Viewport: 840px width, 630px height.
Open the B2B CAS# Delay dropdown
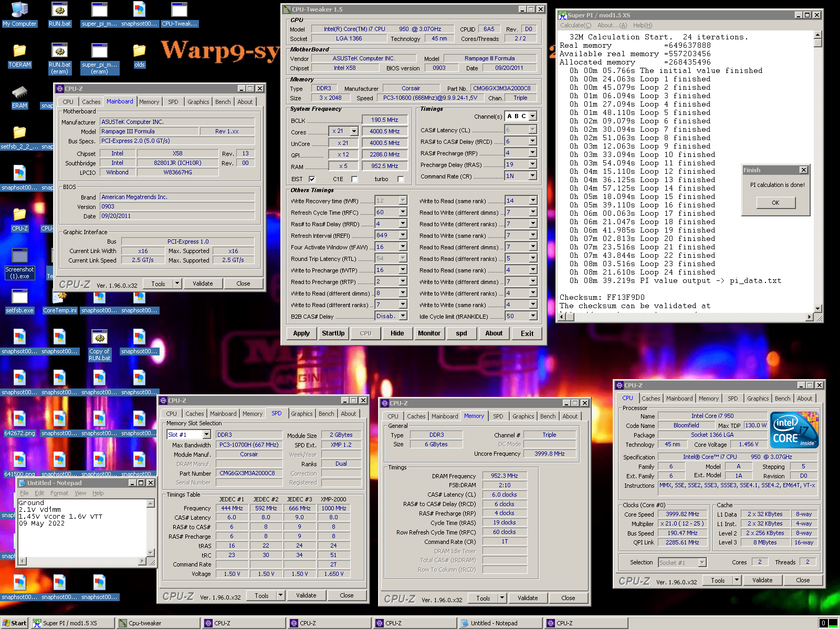(x=403, y=316)
